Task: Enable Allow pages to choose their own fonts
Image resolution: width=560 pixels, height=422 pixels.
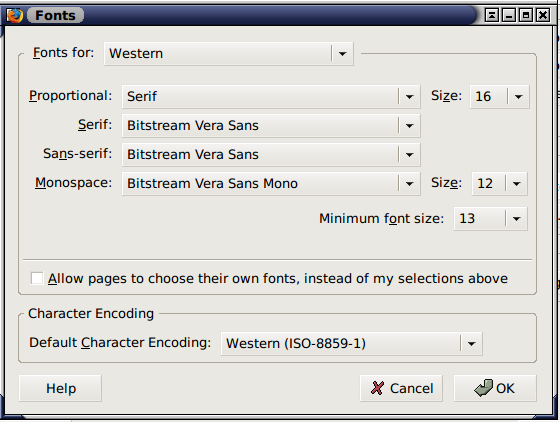Action: 37,278
